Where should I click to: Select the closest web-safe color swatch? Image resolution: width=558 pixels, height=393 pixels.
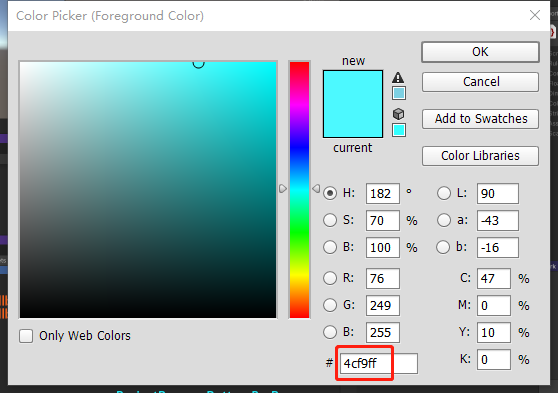(x=399, y=130)
